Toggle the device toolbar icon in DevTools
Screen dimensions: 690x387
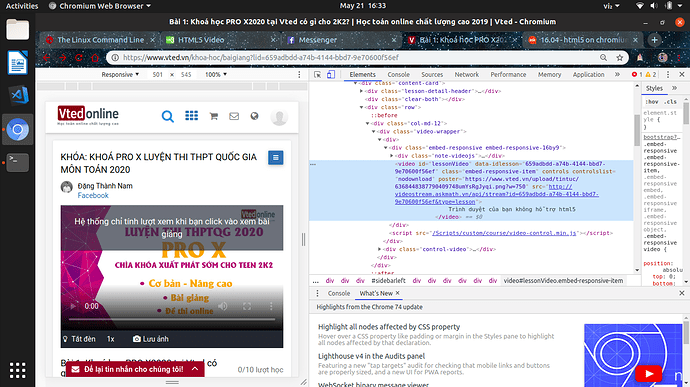331,75
